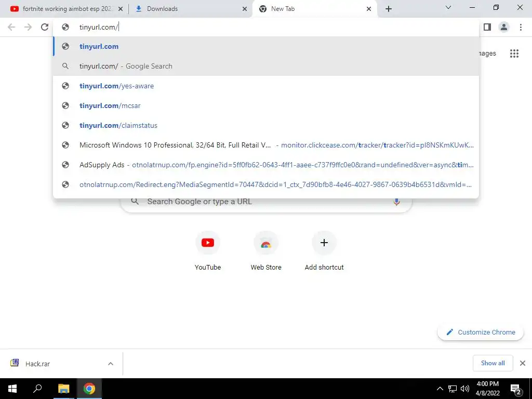The height and width of the screenshot is (399, 532).
Task: Select tinyurl.com/claimstatus suggestion
Action: pyautogui.click(x=266, y=125)
